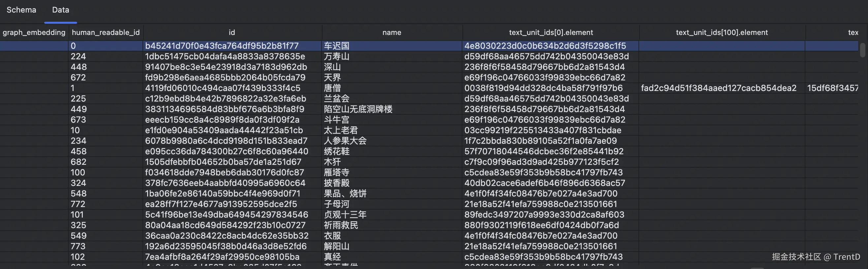Viewport: 868px width, 269px height.
Task: Click the text_unit_ids[0].element column header
Action: (x=551, y=32)
